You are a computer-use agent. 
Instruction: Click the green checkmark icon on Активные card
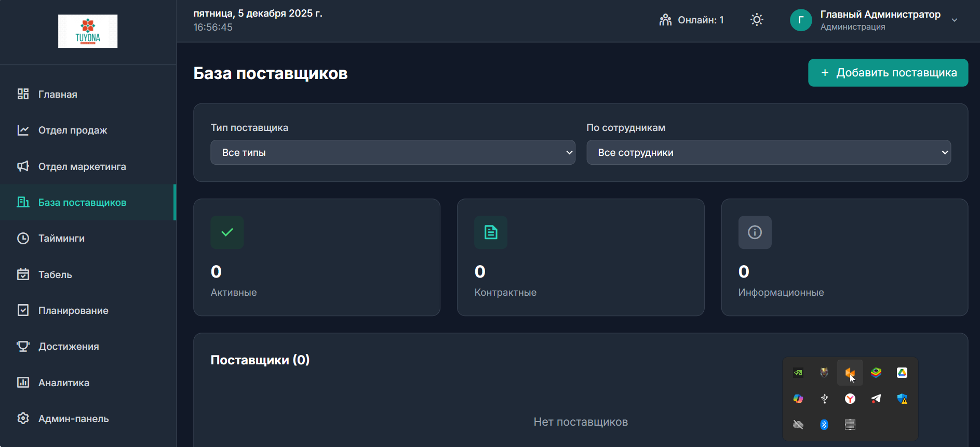coord(227,232)
